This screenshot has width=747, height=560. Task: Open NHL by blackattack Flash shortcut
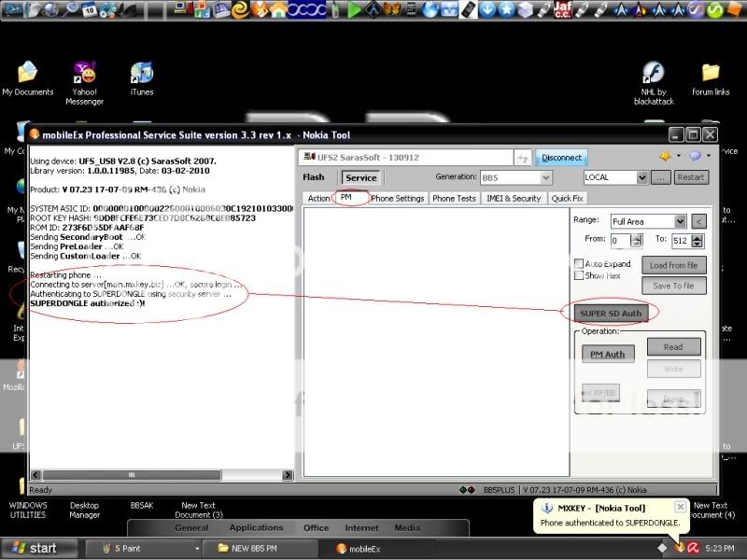[654, 83]
